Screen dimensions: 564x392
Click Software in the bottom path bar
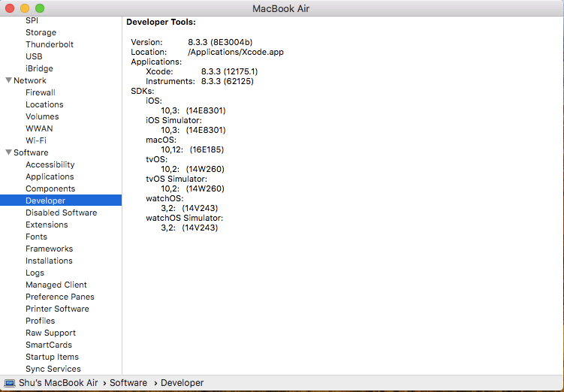coord(128,383)
